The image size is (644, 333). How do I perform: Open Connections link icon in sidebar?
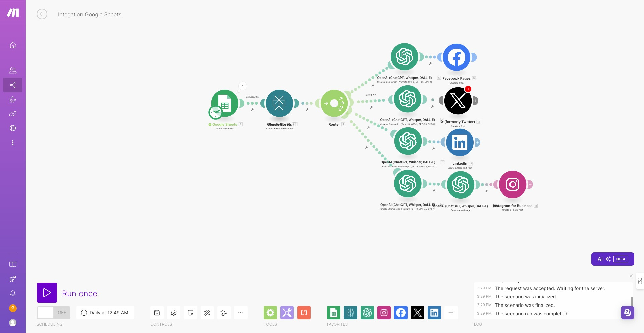[13, 114]
